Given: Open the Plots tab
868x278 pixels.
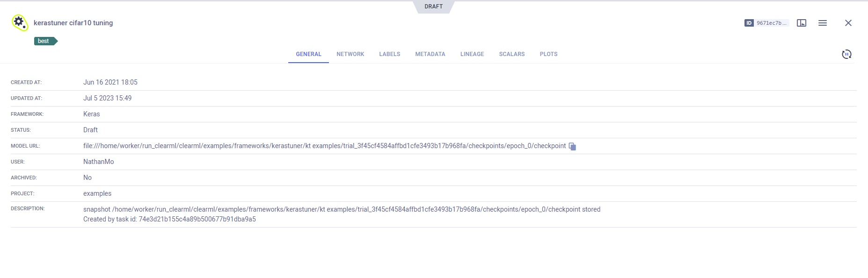Looking at the screenshot, I should [548, 54].
